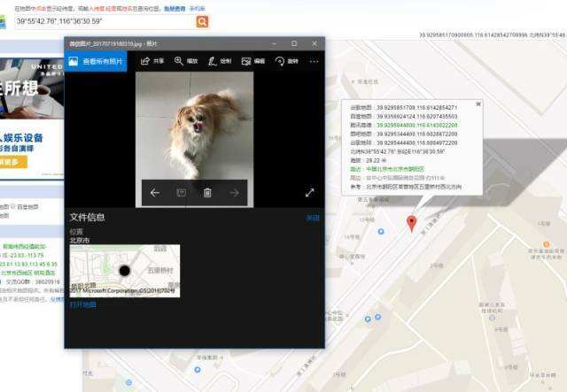Image resolution: width=567 pixels, height=392 pixels.
Task: Click the coordinate search input field
Action: [x=105, y=21]
